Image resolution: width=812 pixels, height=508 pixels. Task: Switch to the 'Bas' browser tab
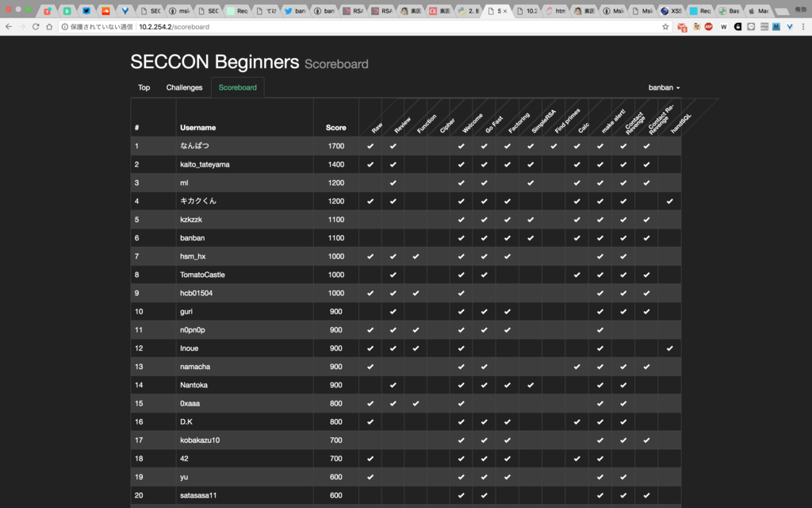(x=730, y=10)
